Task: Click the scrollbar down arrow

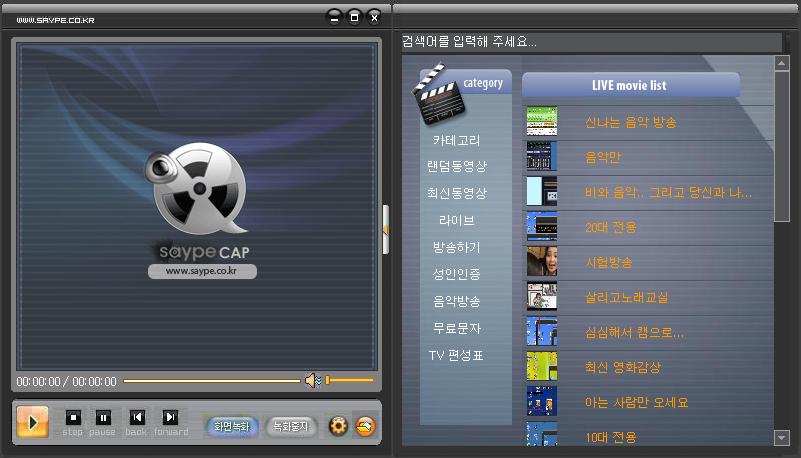Action: coord(782,438)
